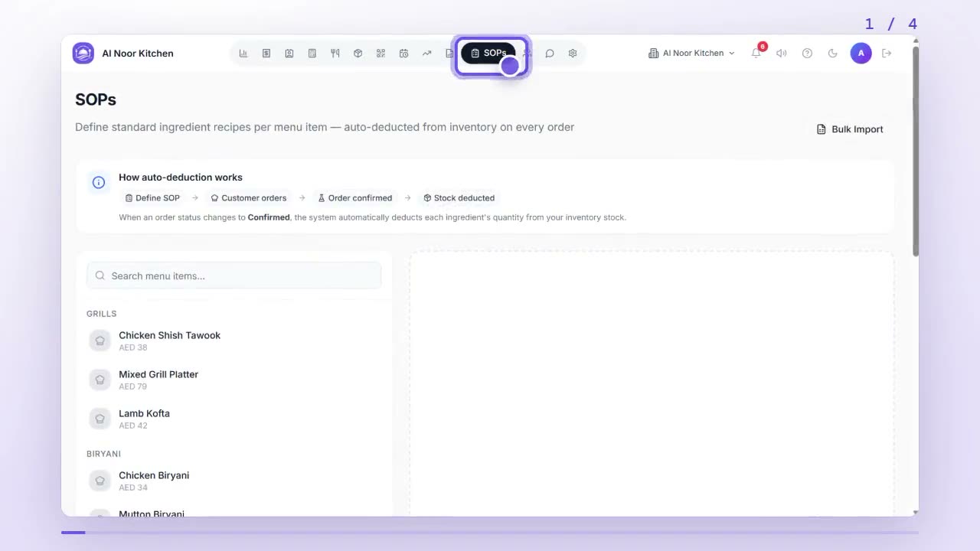
Task: Open notifications bell with badge
Action: click(756, 53)
